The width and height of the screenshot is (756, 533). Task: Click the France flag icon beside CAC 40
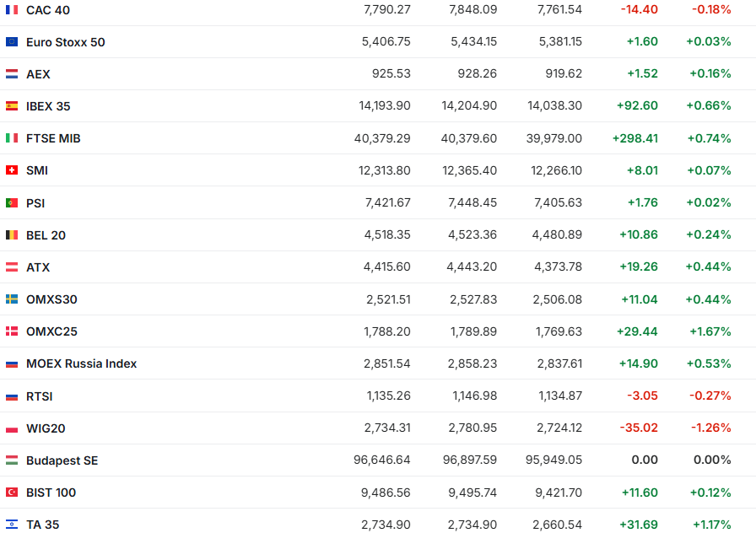tap(12, 10)
